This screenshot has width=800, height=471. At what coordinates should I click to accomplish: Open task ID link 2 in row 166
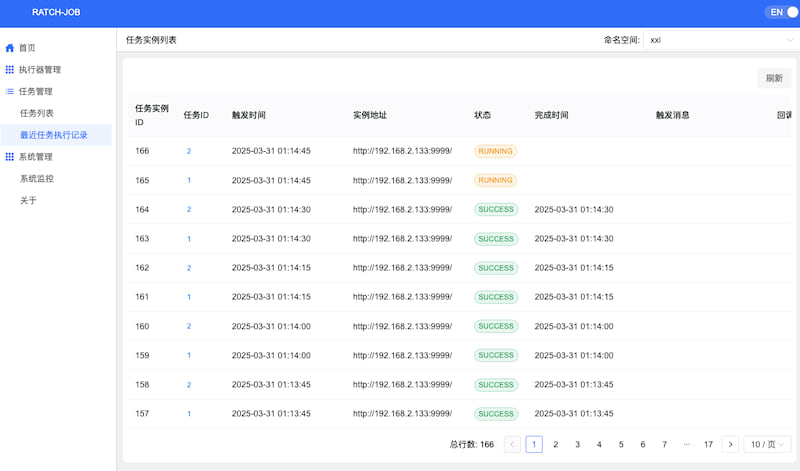[189, 151]
